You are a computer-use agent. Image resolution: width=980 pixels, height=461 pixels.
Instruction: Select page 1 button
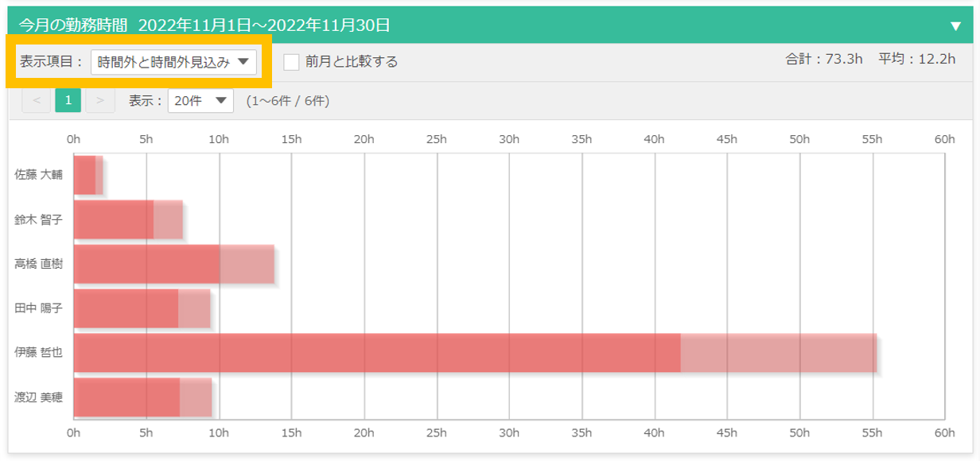[68, 100]
